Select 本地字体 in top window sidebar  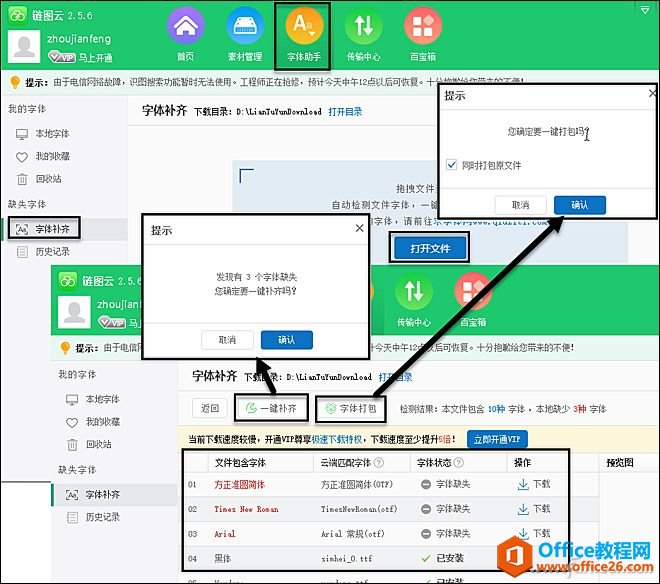(43, 134)
